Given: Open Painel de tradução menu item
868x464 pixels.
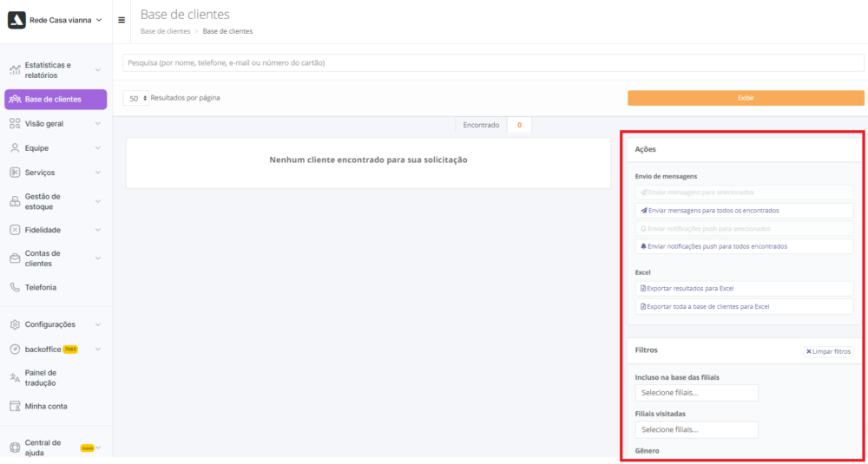Looking at the screenshot, I should pos(56,378).
